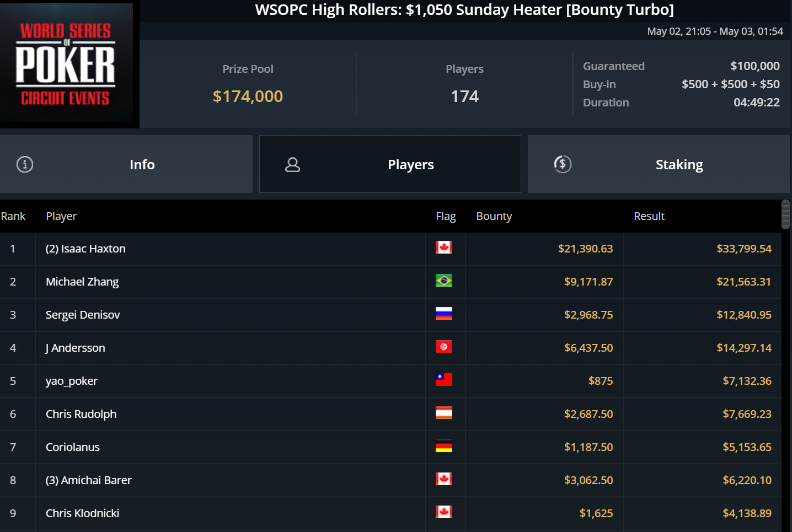792x532 pixels.
Task: Click the Staking dollar coin icon
Action: point(563,164)
